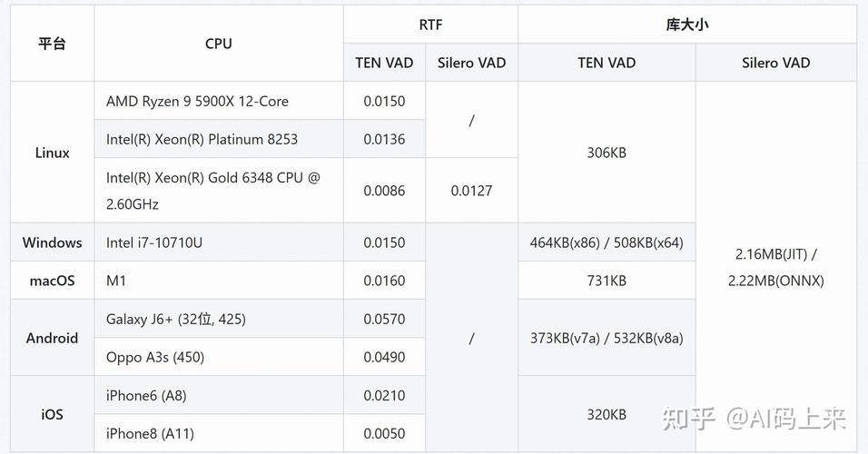Select the 库大小 header cell

[x=687, y=25]
